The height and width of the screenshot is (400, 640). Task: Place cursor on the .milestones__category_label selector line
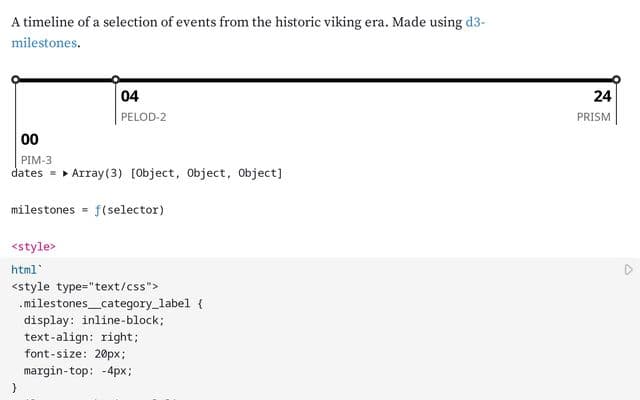tap(110, 304)
